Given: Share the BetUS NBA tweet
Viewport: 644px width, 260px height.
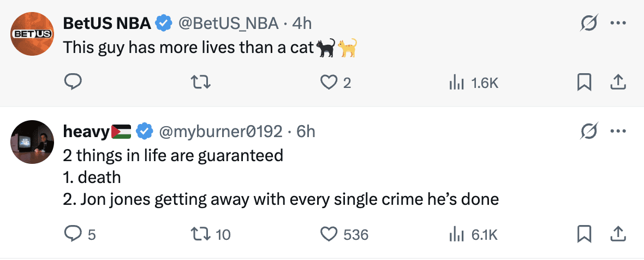Looking at the screenshot, I should coord(617,82).
